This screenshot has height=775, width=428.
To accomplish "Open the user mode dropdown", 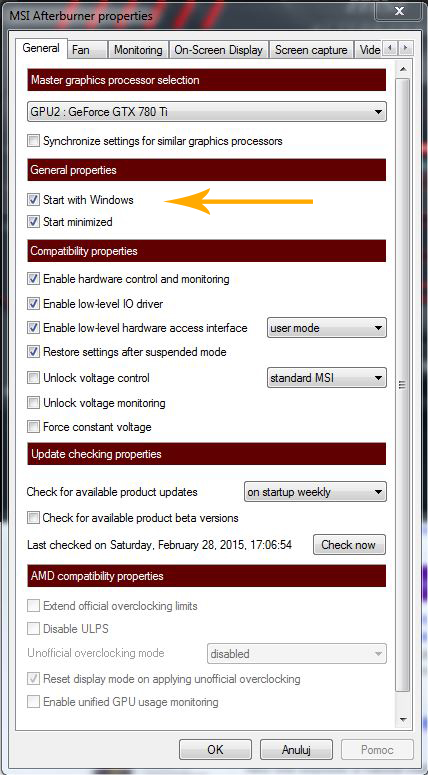I will point(327,328).
